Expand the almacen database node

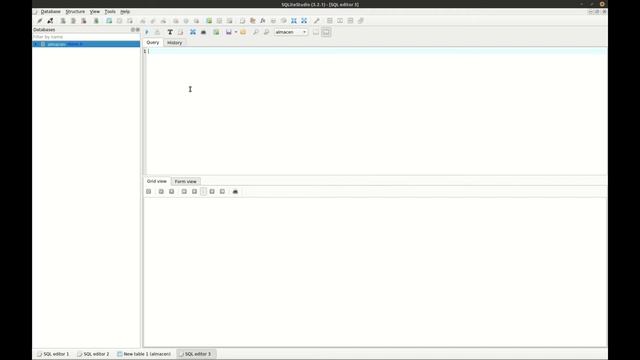(36, 44)
